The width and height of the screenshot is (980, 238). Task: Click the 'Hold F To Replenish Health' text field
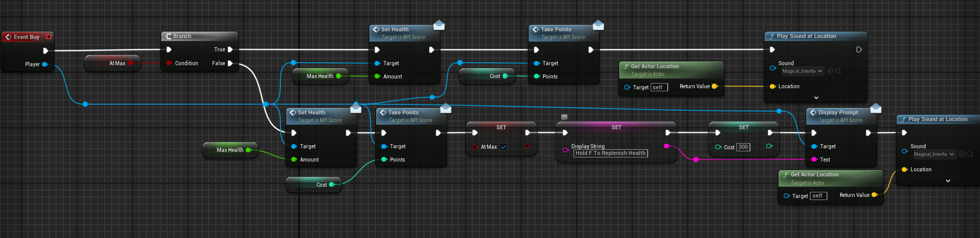pyautogui.click(x=610, y=153)
